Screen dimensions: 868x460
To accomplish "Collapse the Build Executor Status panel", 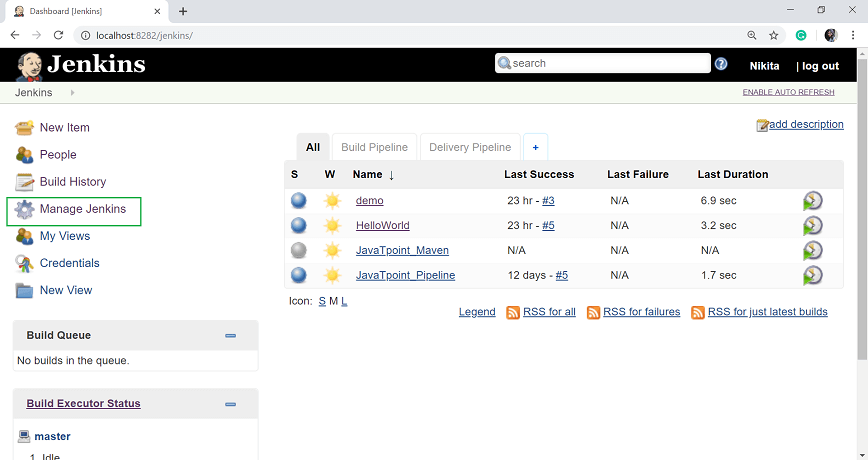I will click(230, 404).
